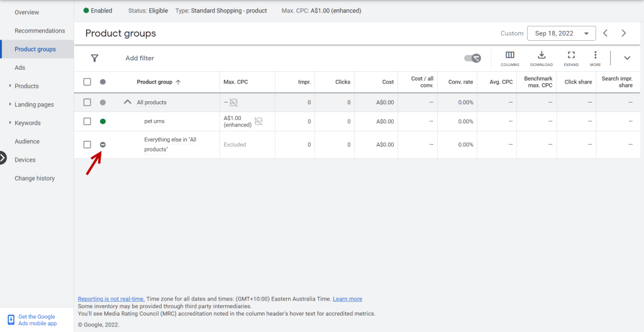Tick the checkbox for pet urns row
Screen dimensions: 644x332
pyautogui.click(x=87, y=121)
